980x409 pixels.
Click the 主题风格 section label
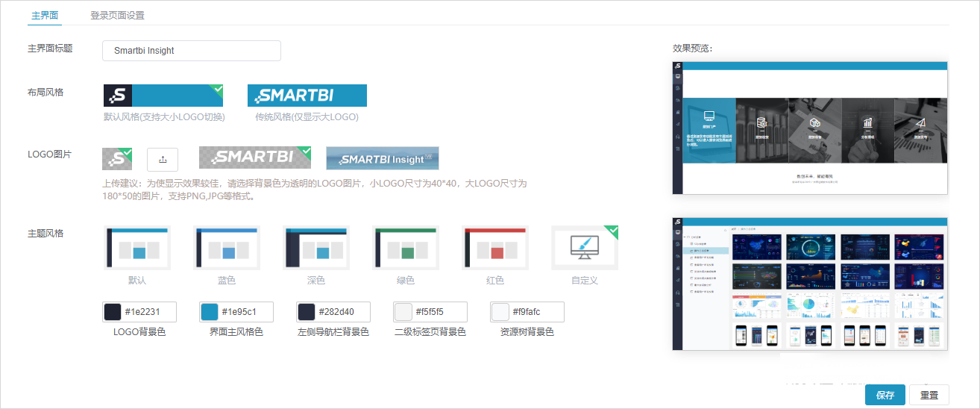[45, 234]
